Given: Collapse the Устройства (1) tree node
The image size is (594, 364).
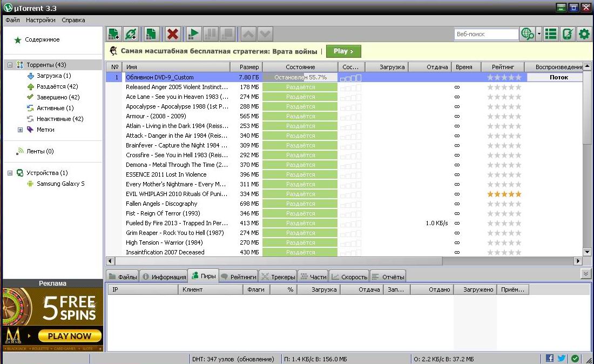Looking at the screenshot, I should pyautogui.click(x=10, y=173).
